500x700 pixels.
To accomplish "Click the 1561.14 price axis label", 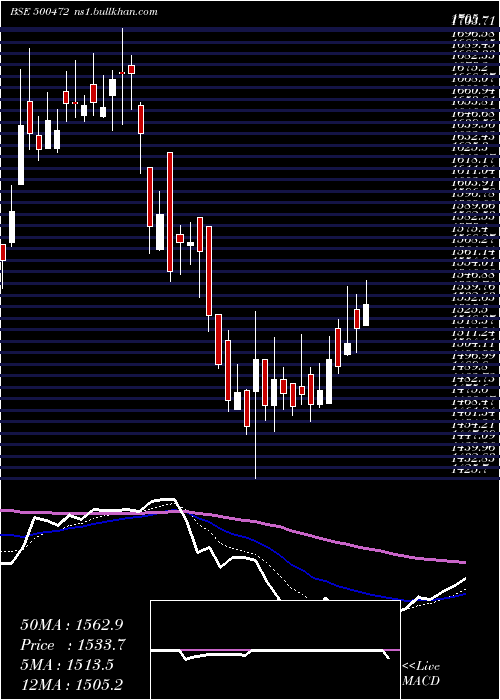I will point(473,251).
